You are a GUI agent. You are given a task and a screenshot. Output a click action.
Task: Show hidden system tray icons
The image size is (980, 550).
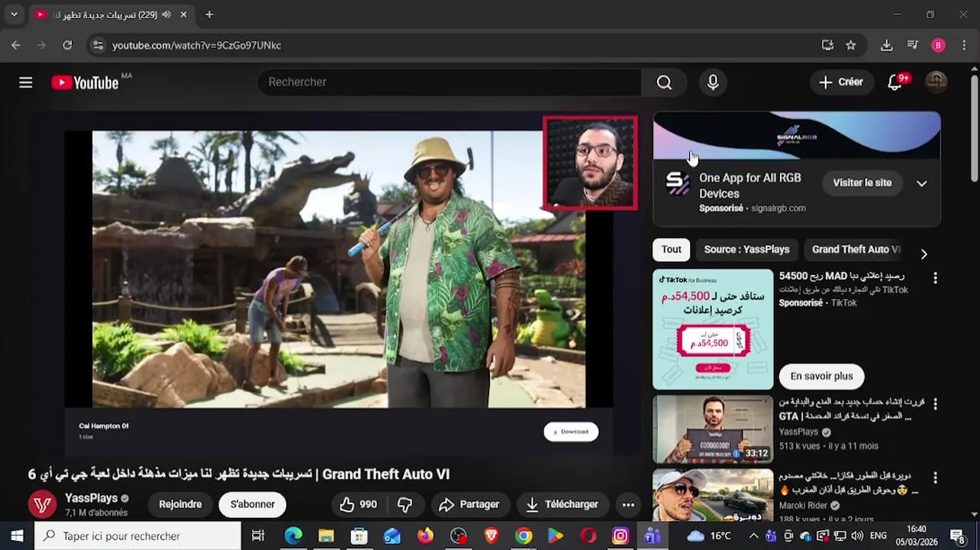[x=754, y=536]
